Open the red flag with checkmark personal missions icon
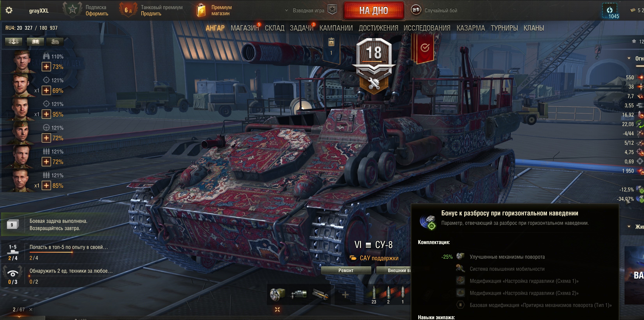Image resolution: width=644 pixels, height=320 pixels. 425,48
